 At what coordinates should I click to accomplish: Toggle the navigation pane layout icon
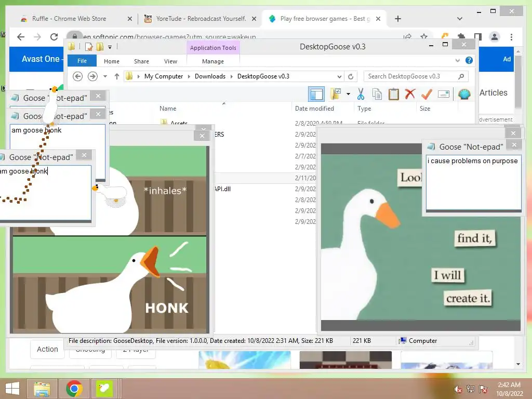click(x=316, y=94)
